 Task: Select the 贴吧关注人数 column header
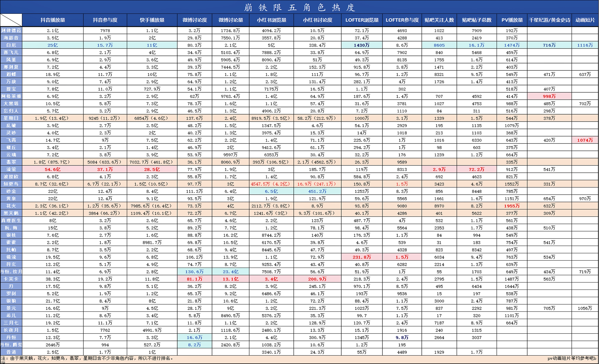click(439, 20)
